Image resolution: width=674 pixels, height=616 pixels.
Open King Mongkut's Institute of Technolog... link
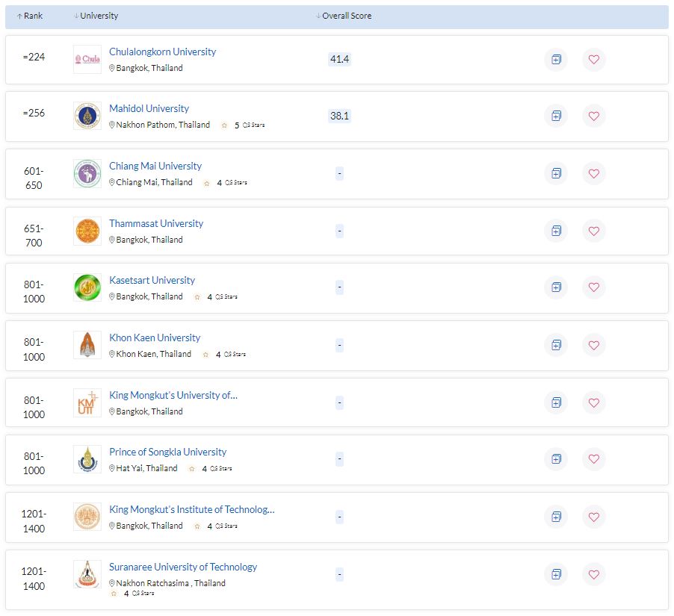click(192, 509)
